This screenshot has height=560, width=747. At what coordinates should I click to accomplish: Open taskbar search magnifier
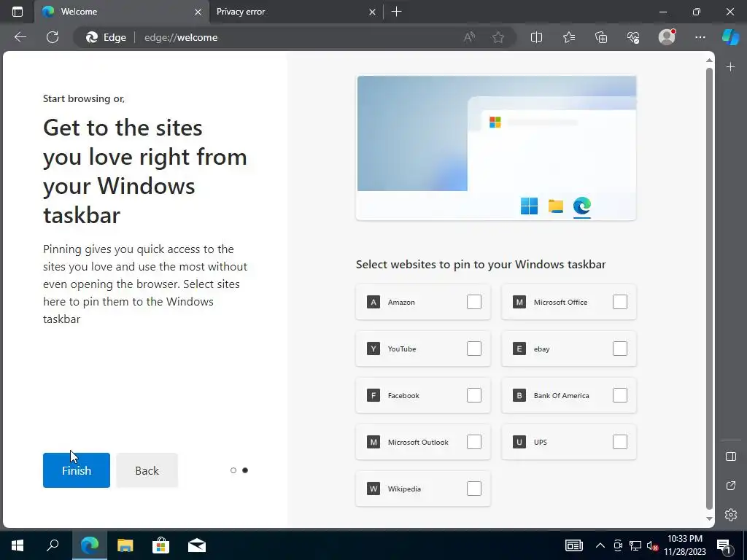tap(53, 545)
